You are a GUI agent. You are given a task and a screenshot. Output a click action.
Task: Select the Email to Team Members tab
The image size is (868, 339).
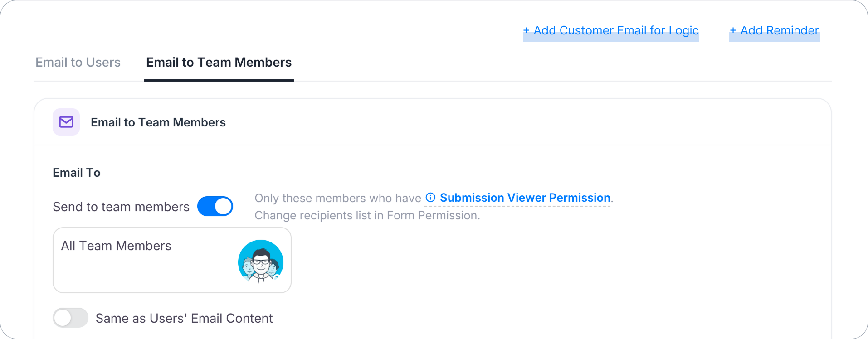(219, 62)
